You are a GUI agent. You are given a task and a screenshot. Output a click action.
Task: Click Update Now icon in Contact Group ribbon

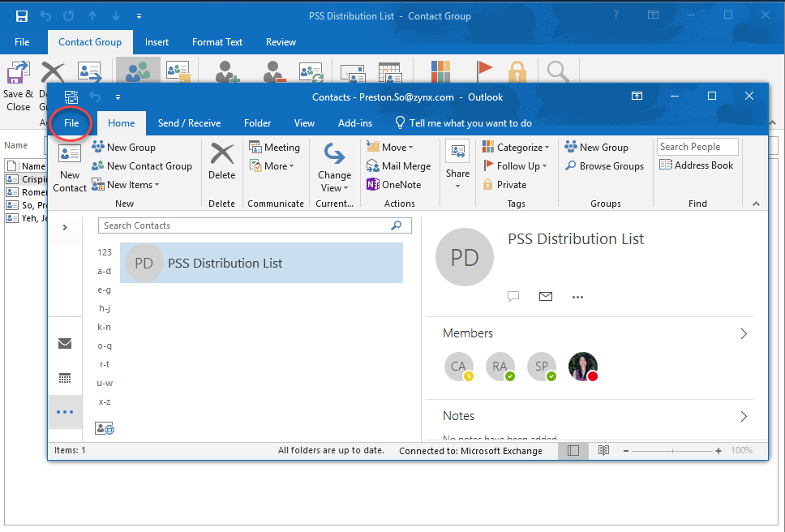pos(311,71)
